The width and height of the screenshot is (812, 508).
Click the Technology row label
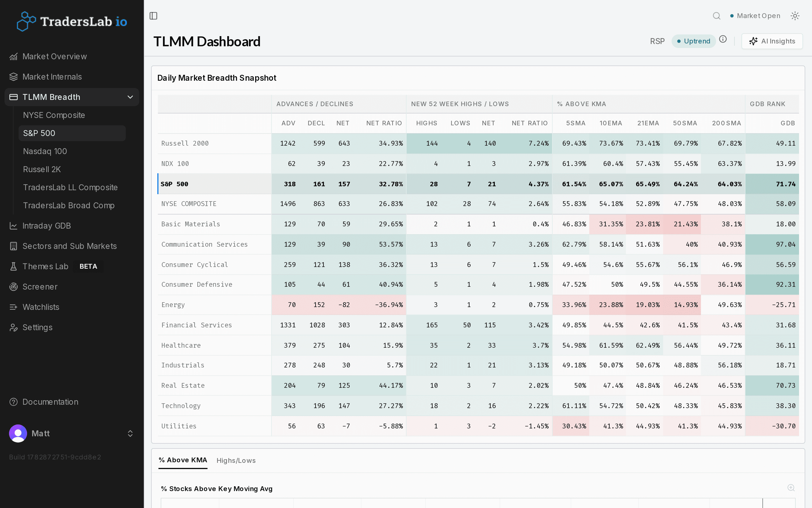coord(181,406)
